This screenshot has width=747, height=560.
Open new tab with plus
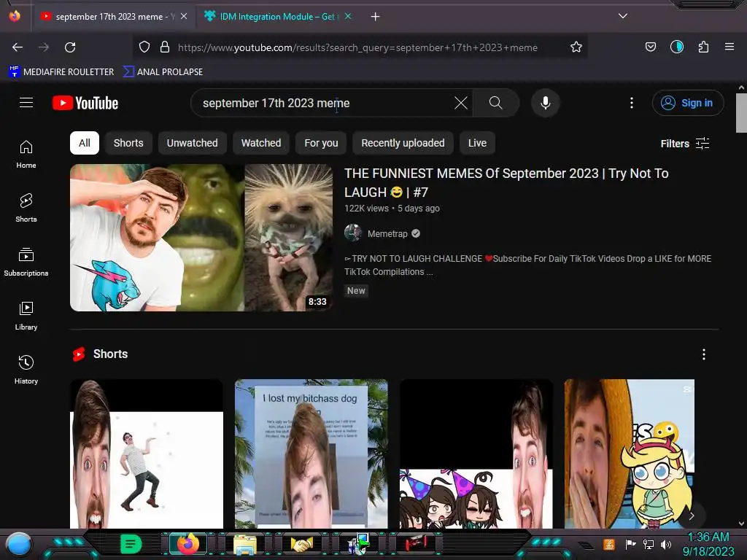point(376,17)
